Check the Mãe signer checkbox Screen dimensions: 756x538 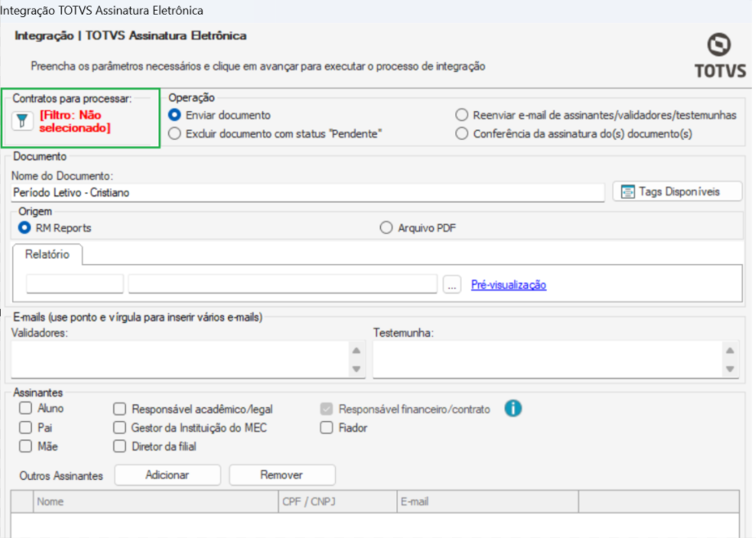[25, 446]
